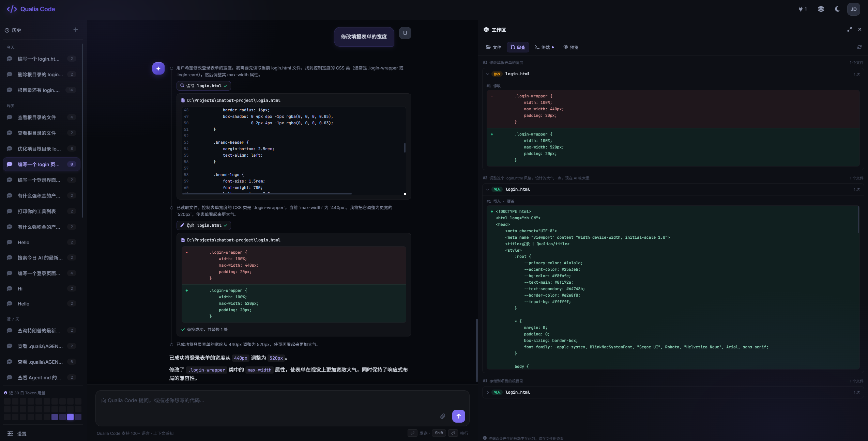868x441 pixels.
Task: Click the 历史 clock icon header
Action: (x=7, y=30)
